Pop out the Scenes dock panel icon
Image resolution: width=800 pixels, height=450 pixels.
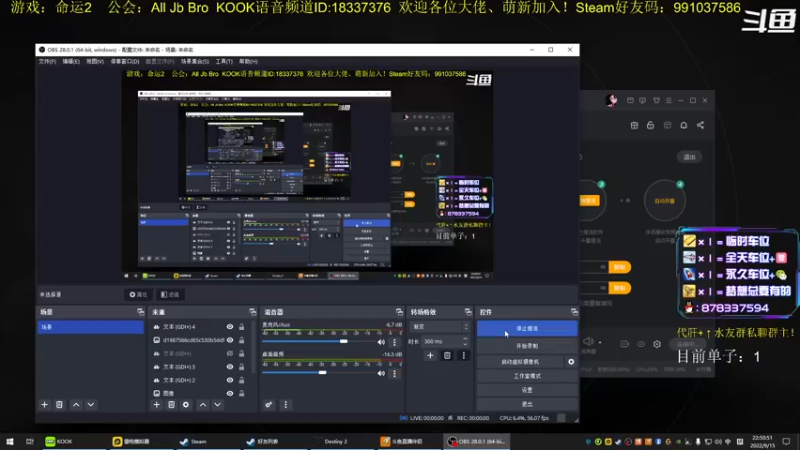(x=140, y=312)
